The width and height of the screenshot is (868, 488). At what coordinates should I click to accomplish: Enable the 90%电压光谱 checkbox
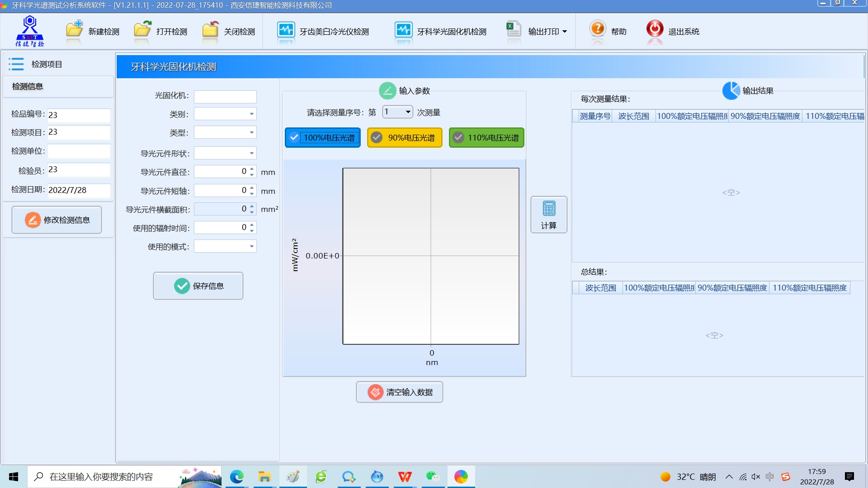click(x=377, y=138)
